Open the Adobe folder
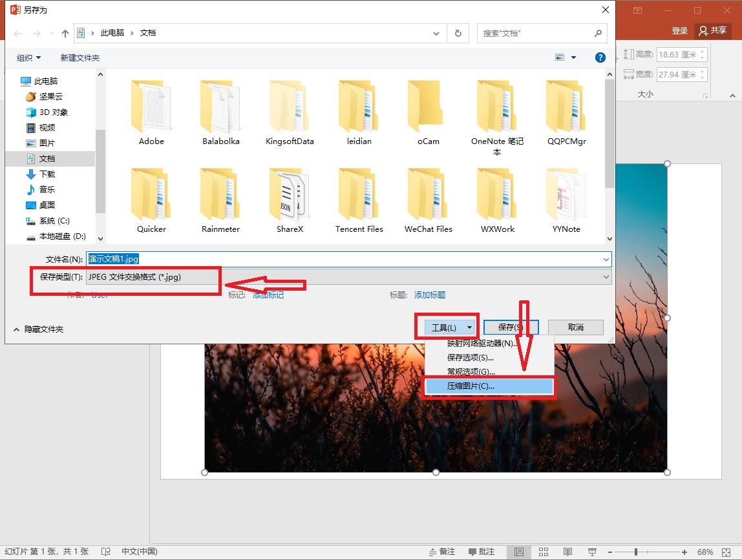Screen dimensions: 742x560 tap(151, 112)
